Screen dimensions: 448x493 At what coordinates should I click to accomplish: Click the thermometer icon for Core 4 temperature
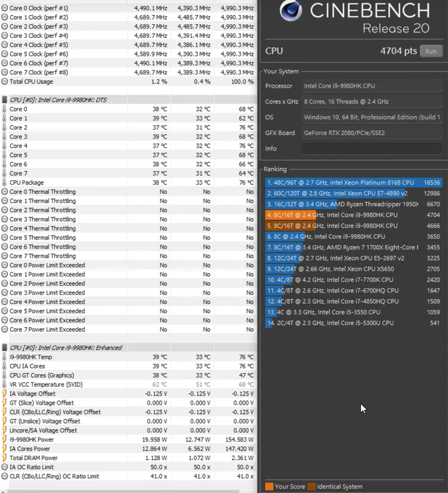[x=4, y=146]
